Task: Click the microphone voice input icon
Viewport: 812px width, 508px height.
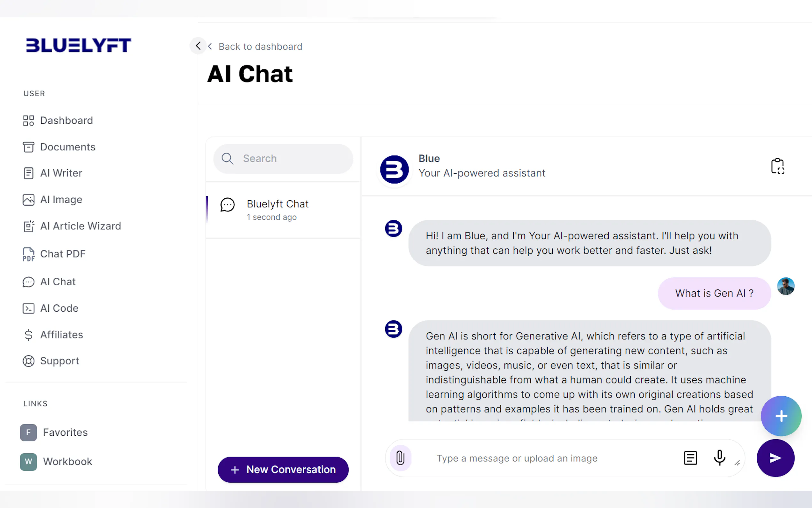Action: [719, 458]
